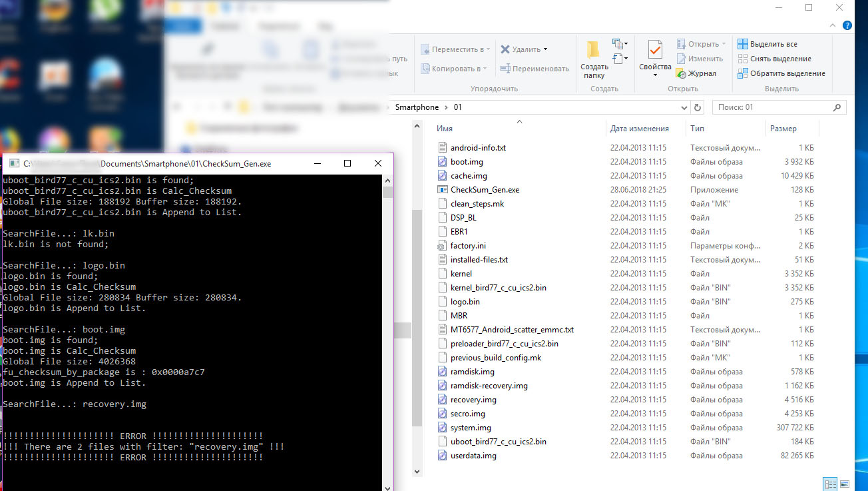Screen dimensions: 868x491
Task: Click the Выделить все label
Action: (773, 44)
